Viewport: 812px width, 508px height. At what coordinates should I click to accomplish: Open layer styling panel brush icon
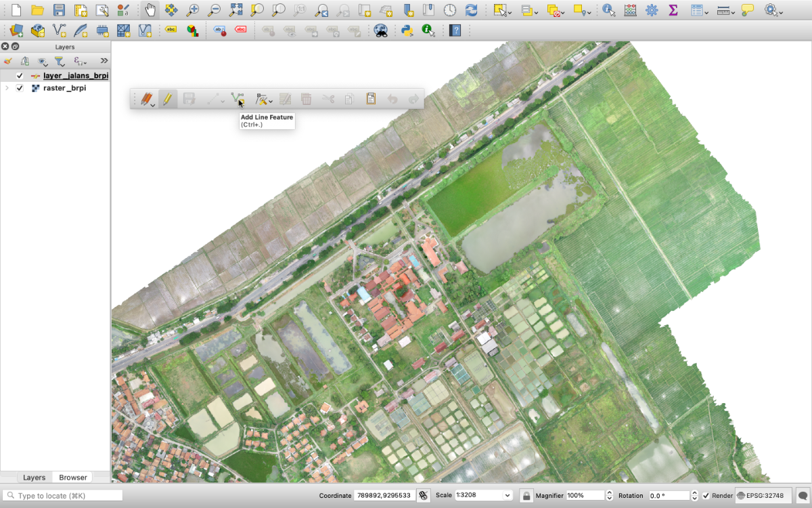8,61
